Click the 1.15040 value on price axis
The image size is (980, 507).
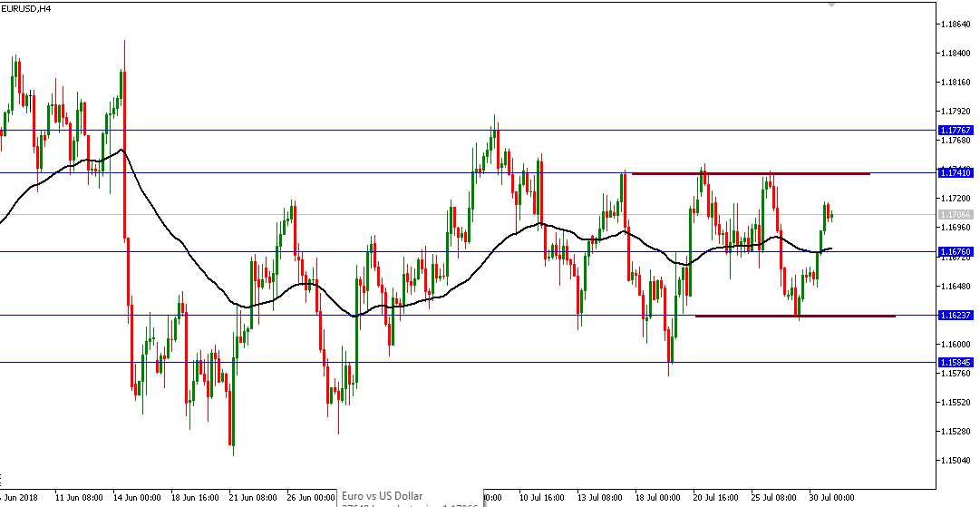pyautogui.click(x=956, y=460)
